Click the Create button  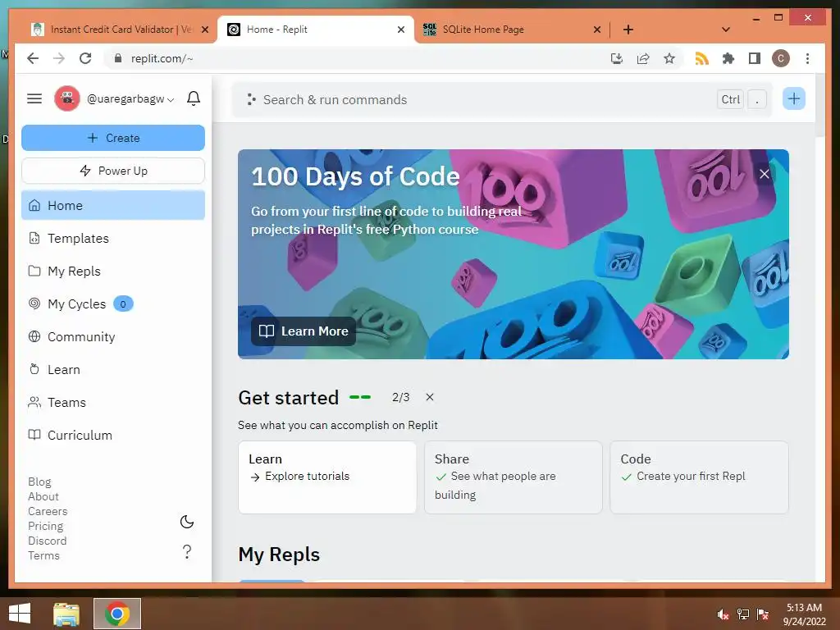click(x=113, y=138)
